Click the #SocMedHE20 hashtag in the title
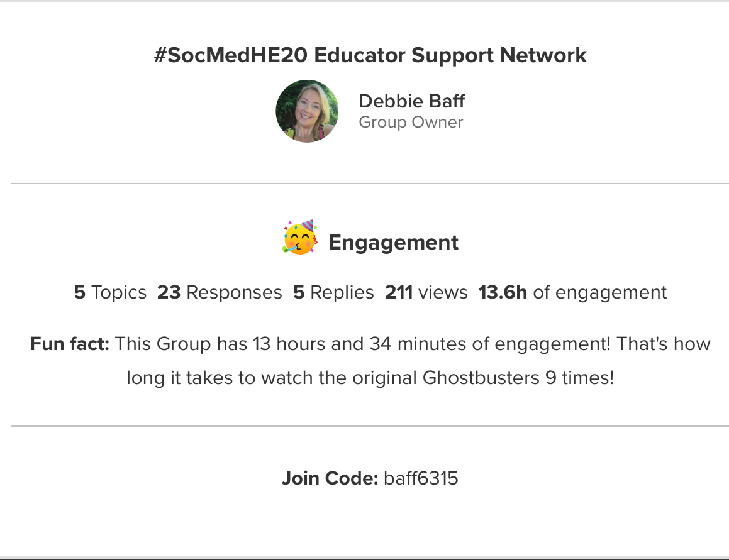Screen dimensions: 729x560 [231, 55]
